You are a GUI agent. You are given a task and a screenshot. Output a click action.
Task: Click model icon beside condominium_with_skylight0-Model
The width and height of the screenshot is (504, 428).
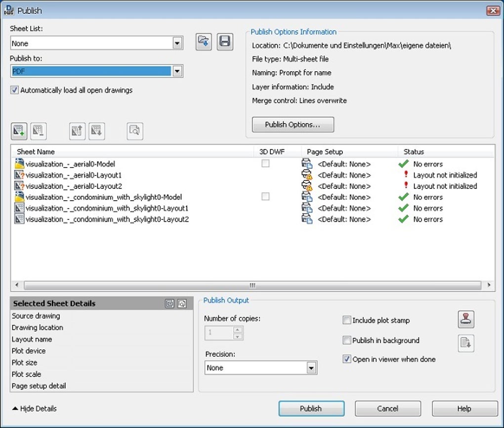[20, 197]
